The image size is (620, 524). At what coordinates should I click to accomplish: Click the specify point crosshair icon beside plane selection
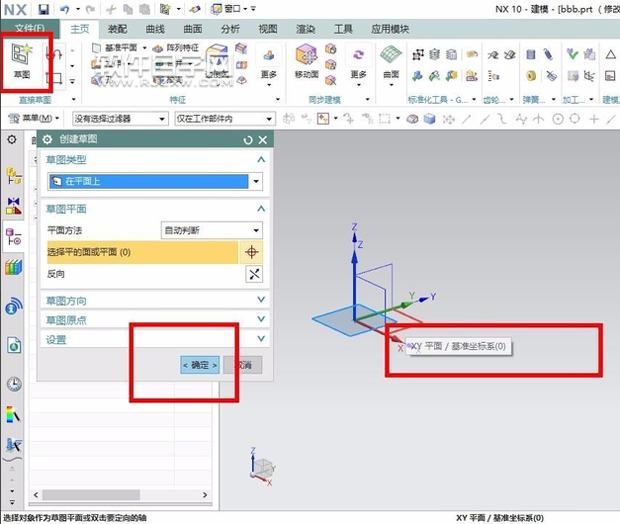[x=251, y=252]
